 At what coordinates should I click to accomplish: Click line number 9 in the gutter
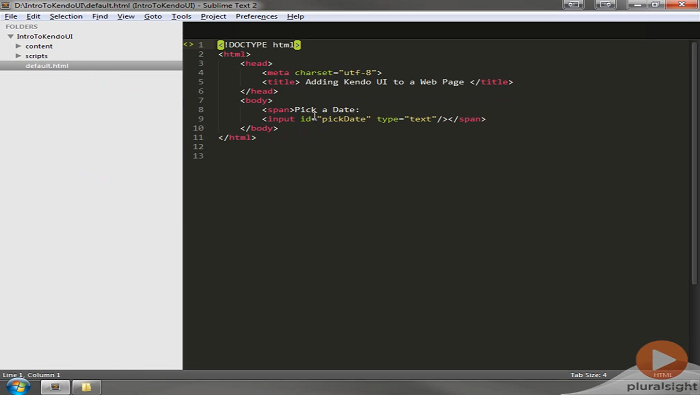(x=200, y=119)
